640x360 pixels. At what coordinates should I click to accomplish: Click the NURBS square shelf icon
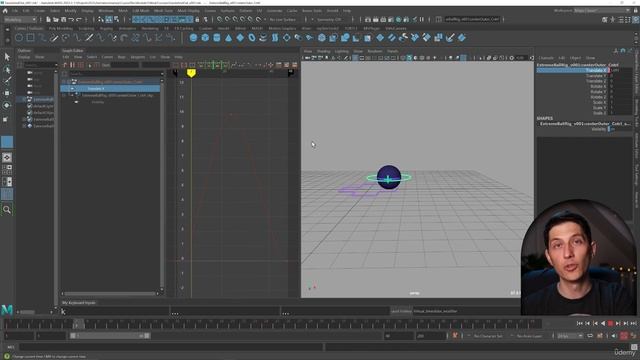31,38
